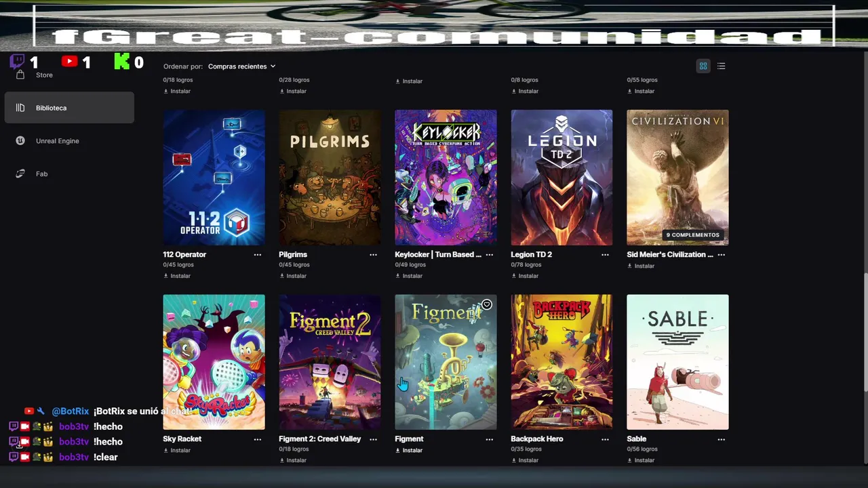
Task: Click the Store bag icon
Action: (x=20, y=75)
